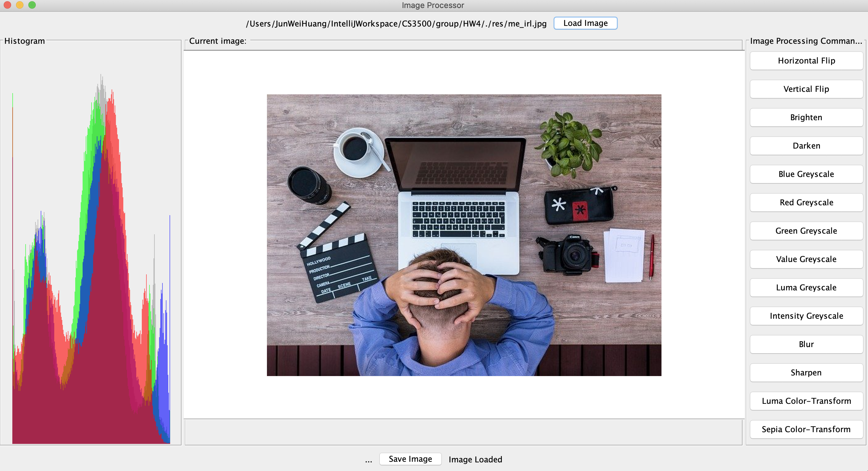Click the Load Image button
This screenshot has height=471, width=868.
[585, 23]
